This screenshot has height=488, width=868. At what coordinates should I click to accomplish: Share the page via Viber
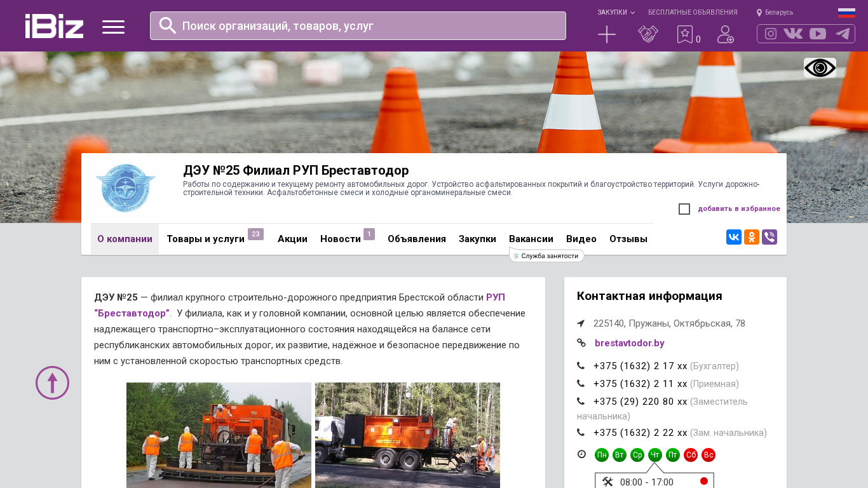pyautogui.click(x=770, y=237)
